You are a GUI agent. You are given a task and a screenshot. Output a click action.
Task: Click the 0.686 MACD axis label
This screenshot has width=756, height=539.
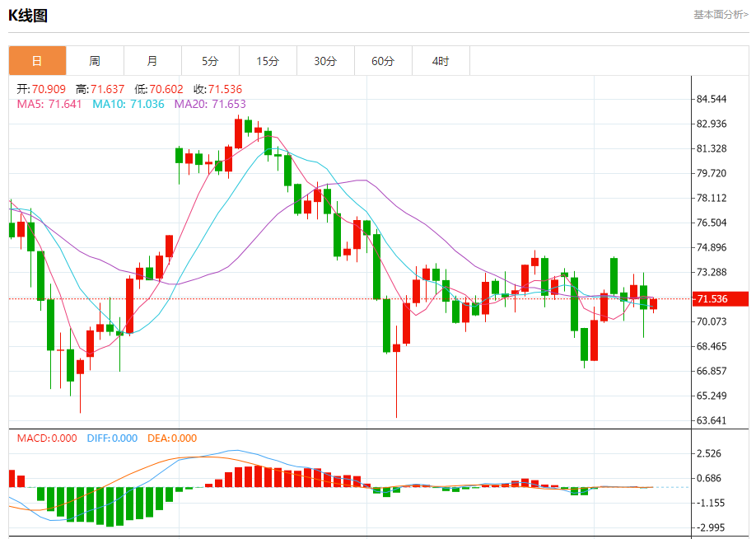(x=709, y=478)
